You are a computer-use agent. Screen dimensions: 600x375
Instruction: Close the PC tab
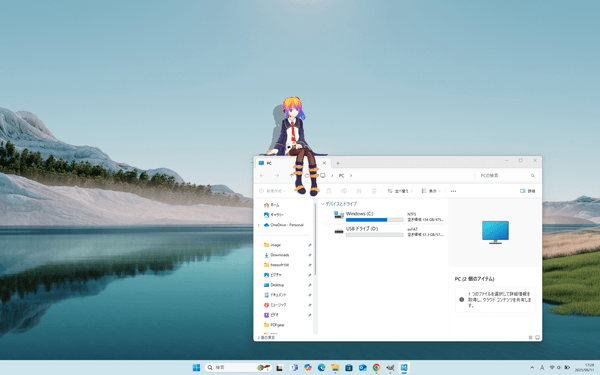point(324,163)
